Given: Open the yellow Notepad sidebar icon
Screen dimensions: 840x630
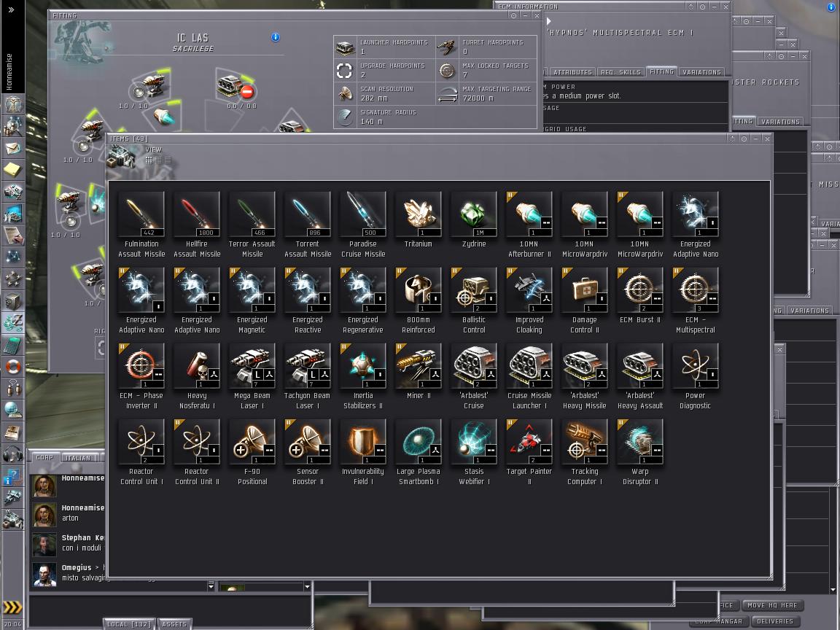Looking at the screenshot, I should 12,170.
